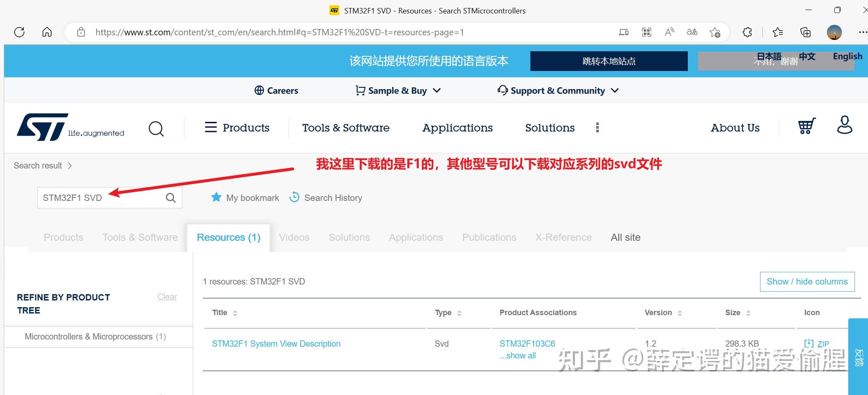
Task: Open the shopping cart
Action: point(806,126)
